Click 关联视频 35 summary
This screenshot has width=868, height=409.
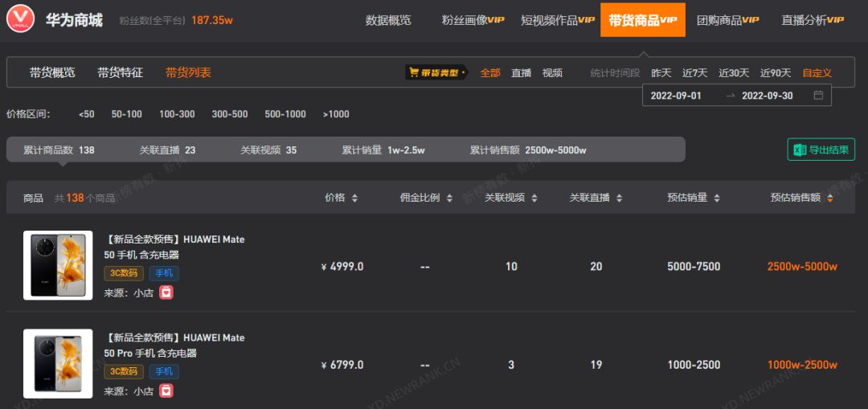pos(268,150)
